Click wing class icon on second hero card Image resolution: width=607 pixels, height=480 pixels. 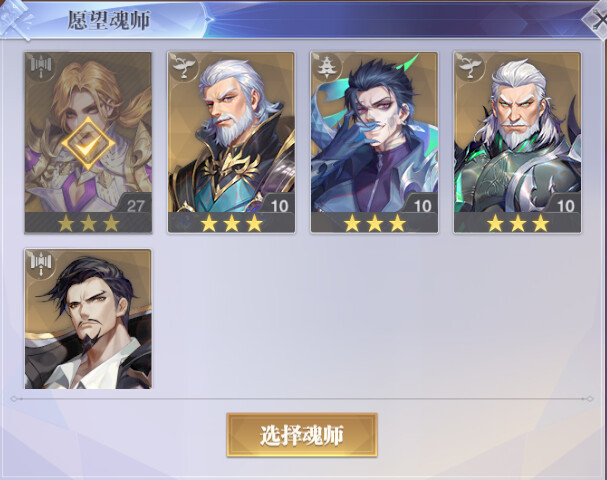184,68
